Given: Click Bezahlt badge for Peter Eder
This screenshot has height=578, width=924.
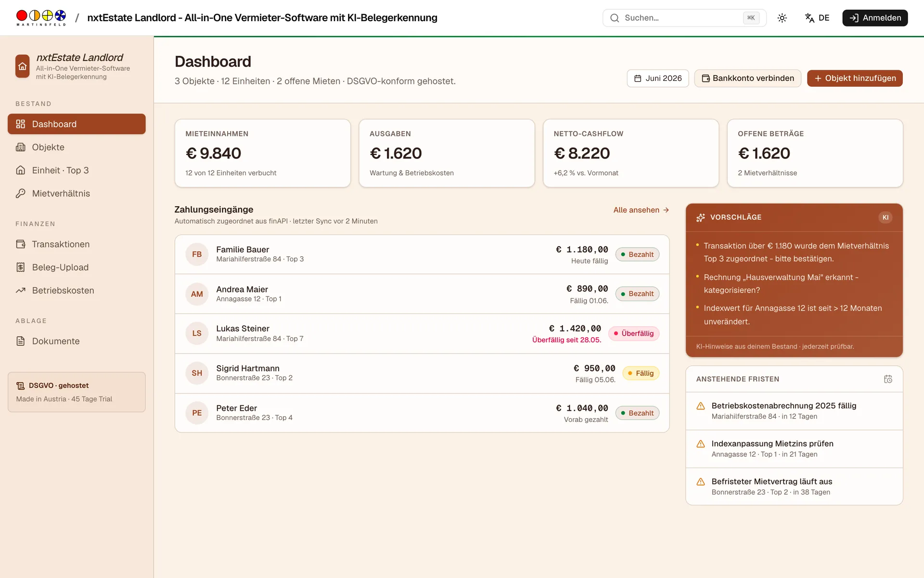Looking at the screenshot, I should [x=637, y=413].
